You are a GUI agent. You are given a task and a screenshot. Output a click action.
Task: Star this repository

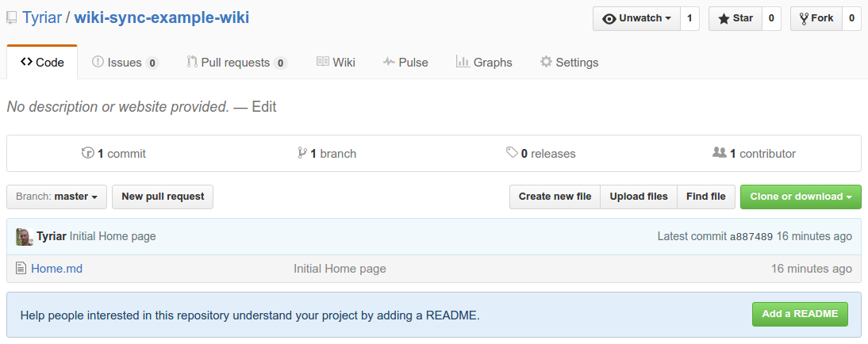(x=735, y=18)
